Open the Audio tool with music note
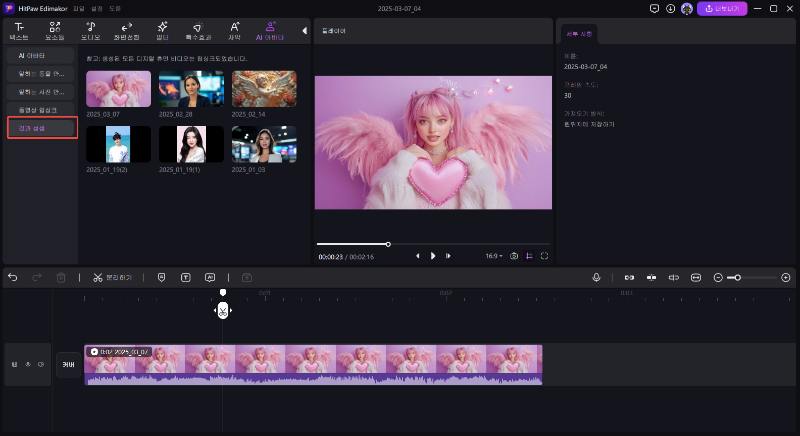Screen dimensions: 800x436 (x=90, y=31)
